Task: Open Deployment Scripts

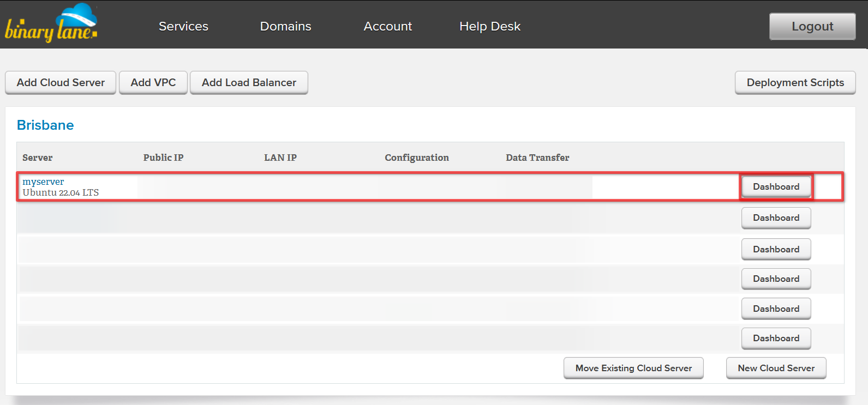Action: click(x=795, y=82)
